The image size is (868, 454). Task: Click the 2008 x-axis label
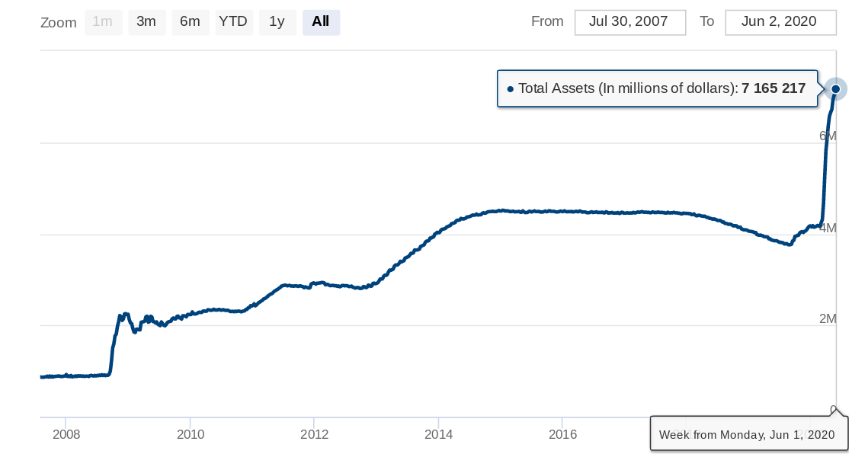click(x=66, y=434)
